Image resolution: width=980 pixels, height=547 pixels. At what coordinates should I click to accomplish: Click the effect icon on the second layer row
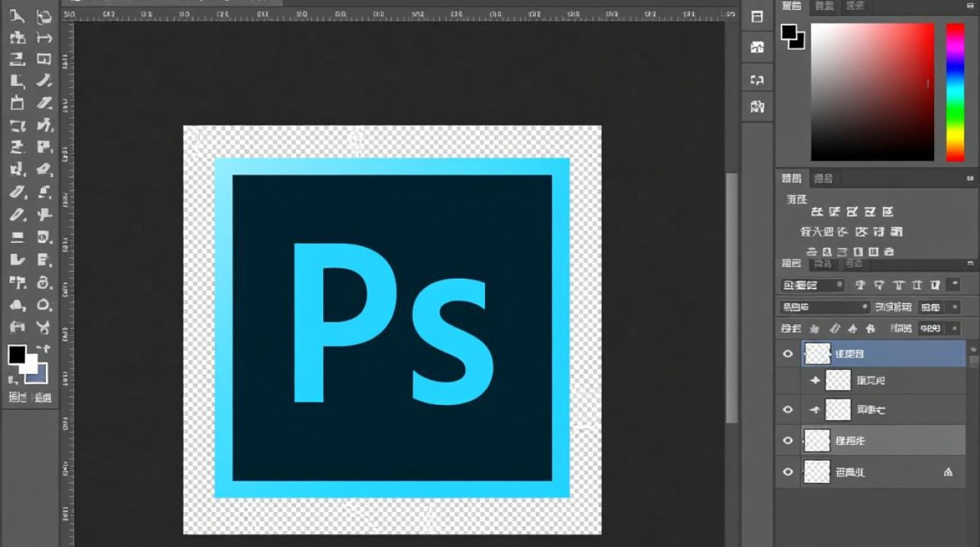coord(815,381)
